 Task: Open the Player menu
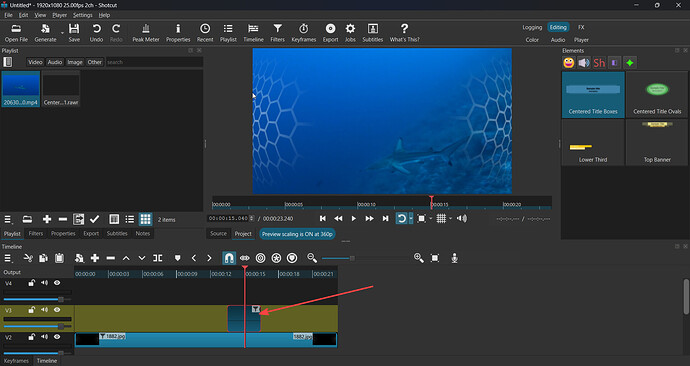59,15
